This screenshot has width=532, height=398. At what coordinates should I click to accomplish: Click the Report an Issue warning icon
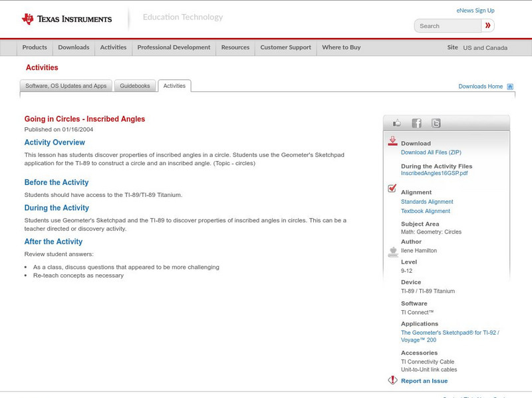click(392, 381)
